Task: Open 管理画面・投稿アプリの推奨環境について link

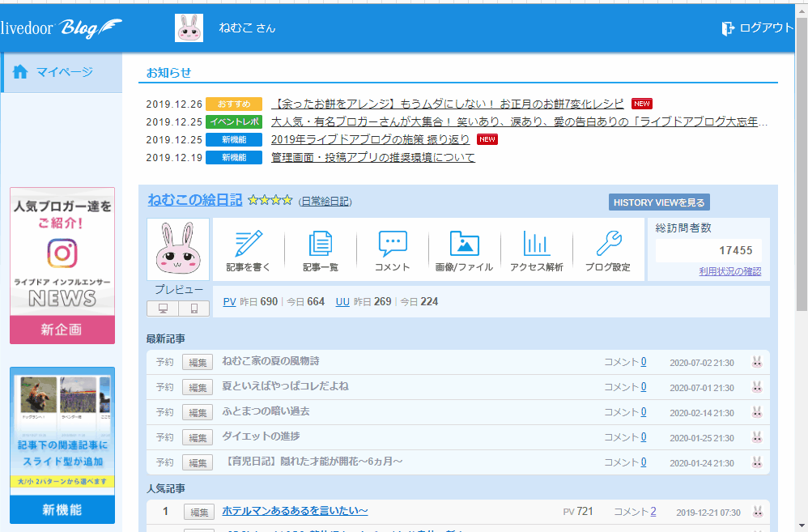Action: 373,157
